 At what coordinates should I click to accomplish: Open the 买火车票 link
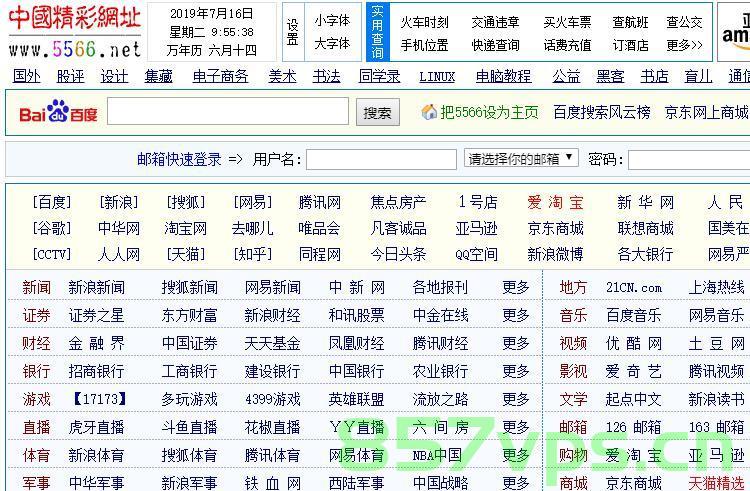567,22
